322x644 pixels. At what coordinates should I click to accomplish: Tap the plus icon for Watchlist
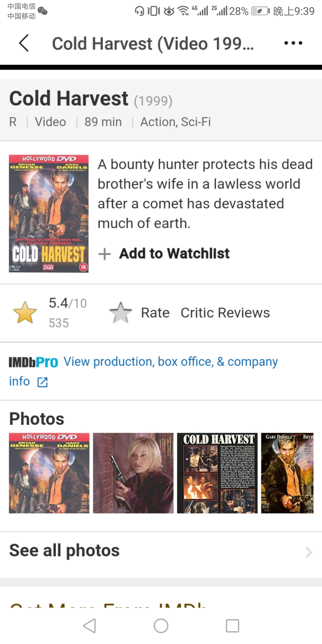coord(104,254)
